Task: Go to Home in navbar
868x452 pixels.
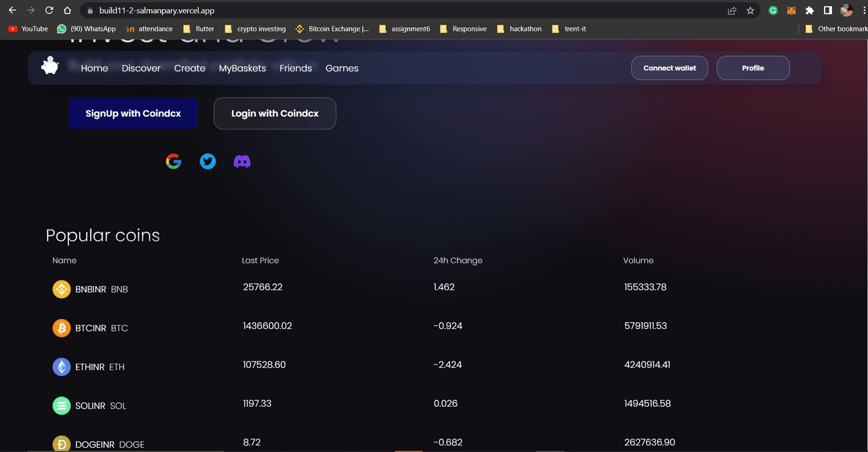Action: (95, 68)
